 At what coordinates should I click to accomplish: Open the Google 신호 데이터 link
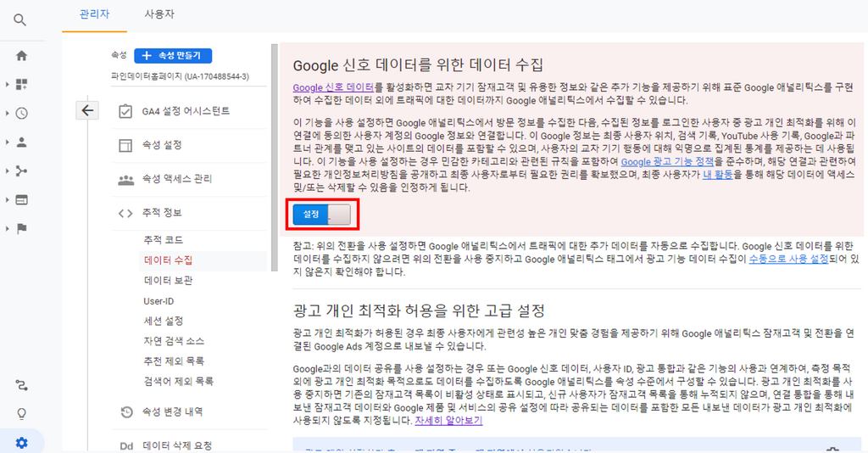(333, 87)
